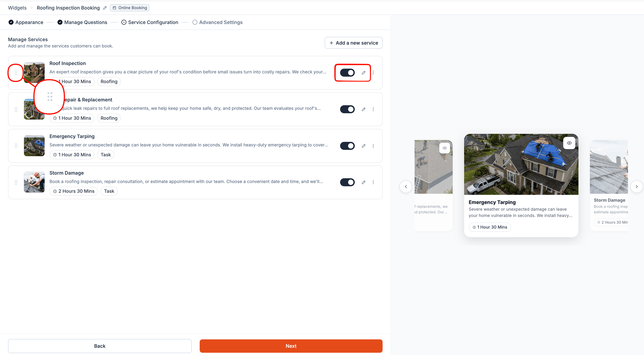This screenshot has width=644, height=355.
Task: Open more options for Storm Damage
Action: (x=373, y=182)
